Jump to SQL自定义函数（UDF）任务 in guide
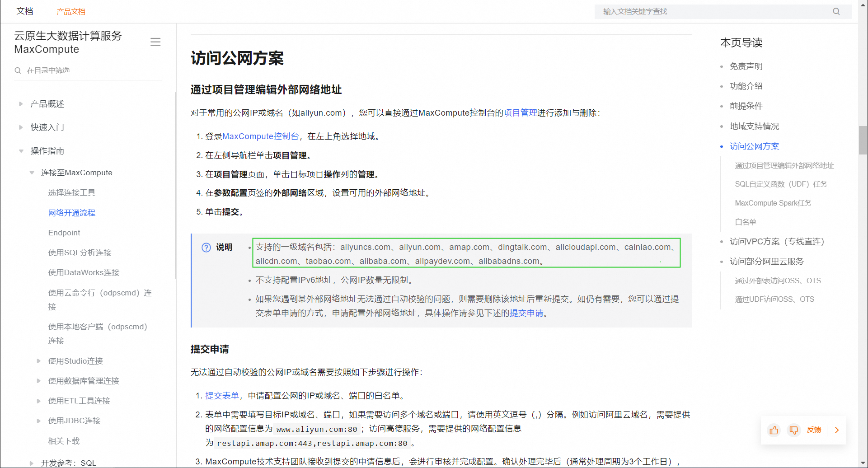Viewport: 868px width, 468px height. pos(781,184)
